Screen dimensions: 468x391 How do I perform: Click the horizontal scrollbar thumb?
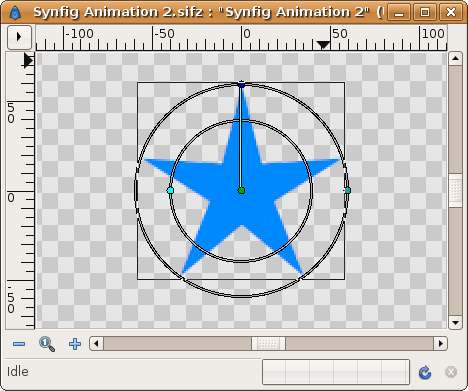click(x=268, y=343)
